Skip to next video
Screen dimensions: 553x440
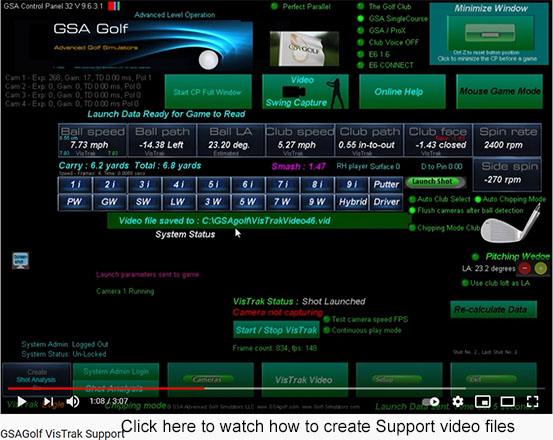pos(48,401)
